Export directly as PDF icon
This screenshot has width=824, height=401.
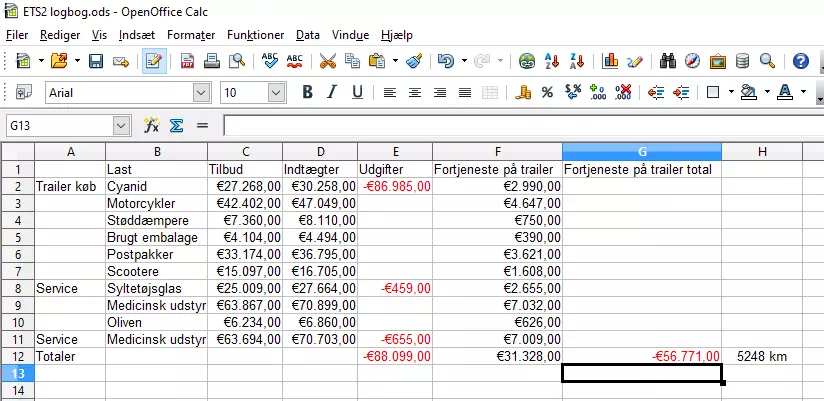(x=188, y=61)
